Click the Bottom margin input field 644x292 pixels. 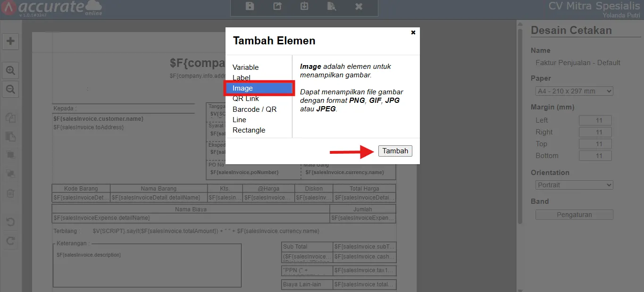click(x=595, y=156)
